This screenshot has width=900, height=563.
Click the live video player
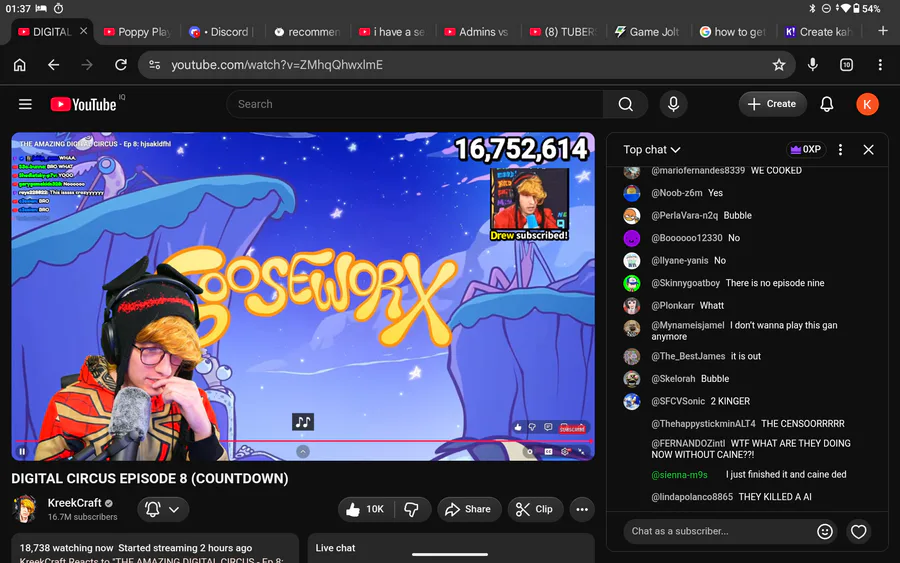(x=303, y=296)
